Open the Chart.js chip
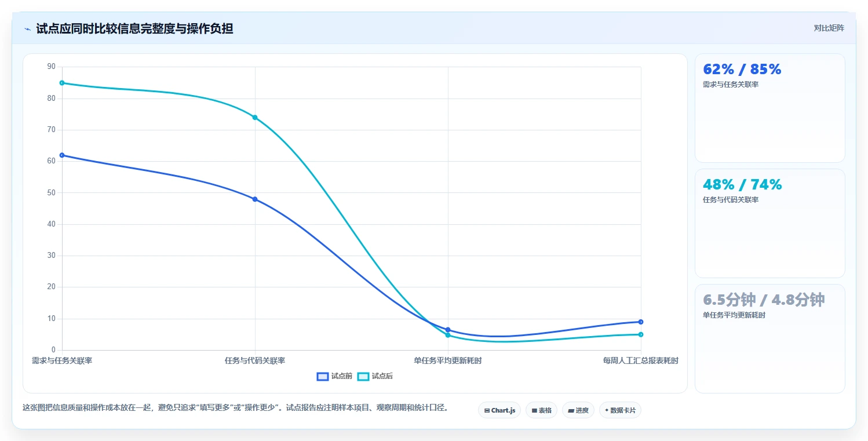The image size is (868, 441). (x=499, y=410)
